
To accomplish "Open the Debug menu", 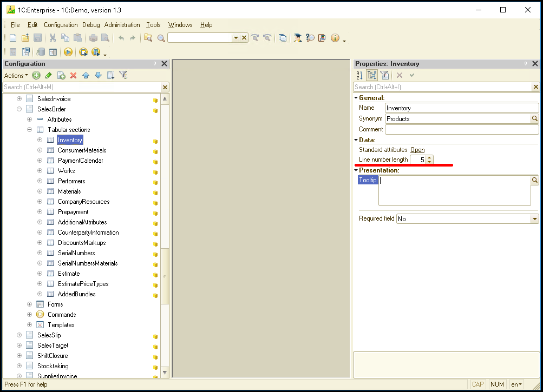I will 91,25.
